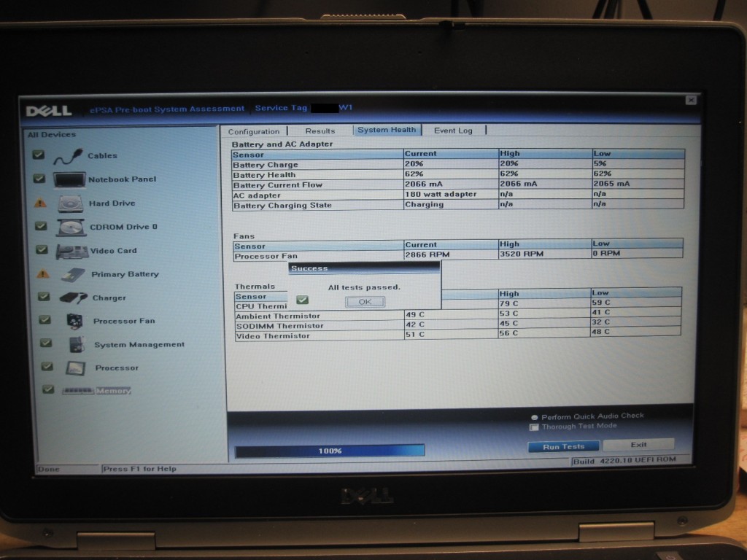Viewport: 747px width, 560px height.
Task: Click the Success dialog title bar
Action: pyautogui.click(x=365, y=268)
